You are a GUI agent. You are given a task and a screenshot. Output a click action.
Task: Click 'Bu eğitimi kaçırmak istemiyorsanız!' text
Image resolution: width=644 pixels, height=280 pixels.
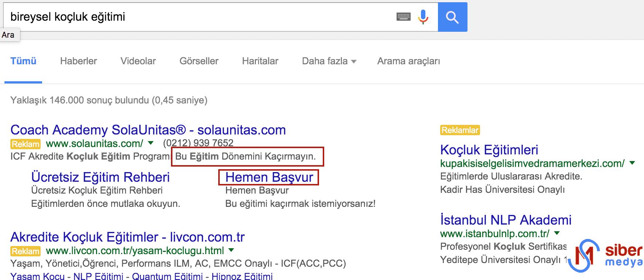[x=300, y=204]
